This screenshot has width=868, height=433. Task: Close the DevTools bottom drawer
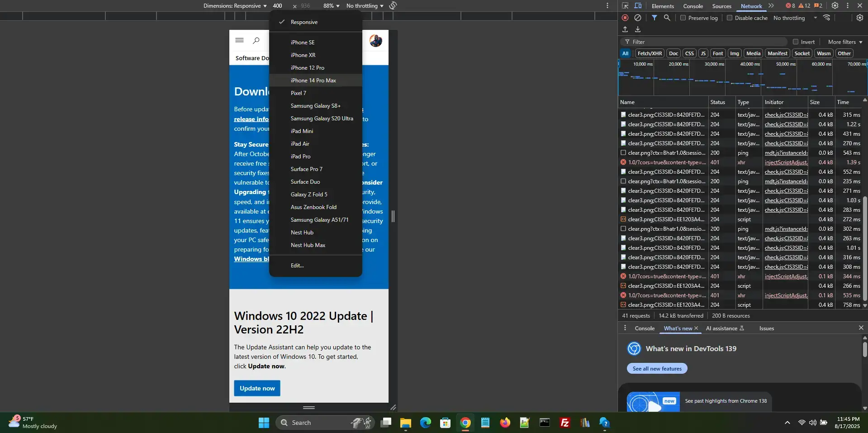(x=861, y=328)
